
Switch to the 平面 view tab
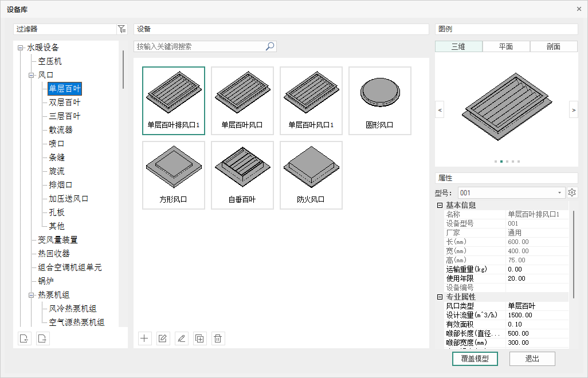[506, 47]
